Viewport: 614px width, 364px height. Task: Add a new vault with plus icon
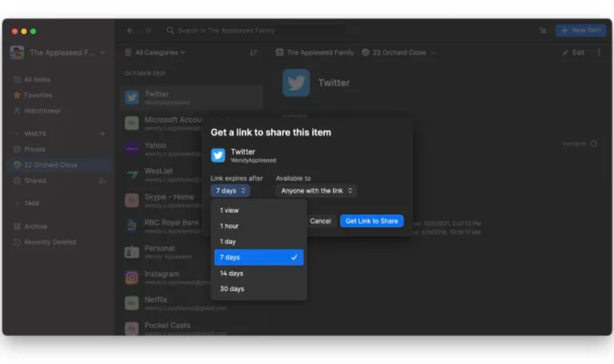point(102,134)
